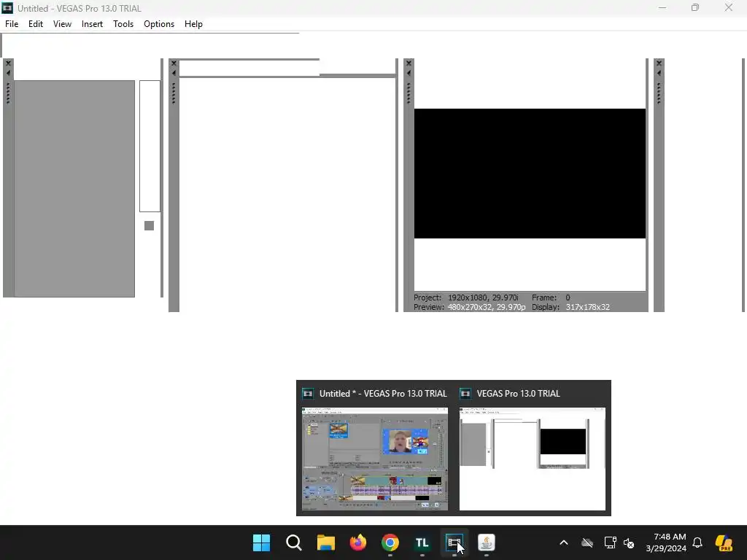Expand the leftmost docked panel using its arrow
This screenshot has width=747, height=560.
(8, 73)
